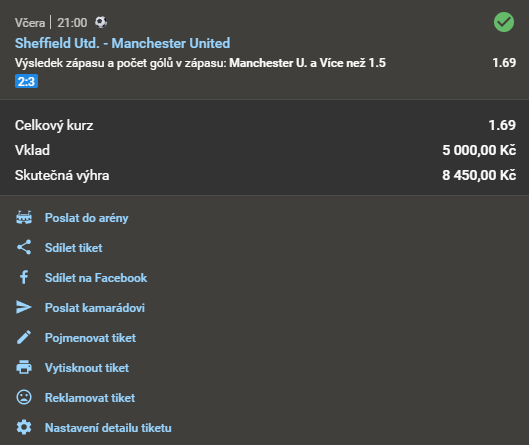Click the green winning checkmark icon

click(x=504, y=22)
